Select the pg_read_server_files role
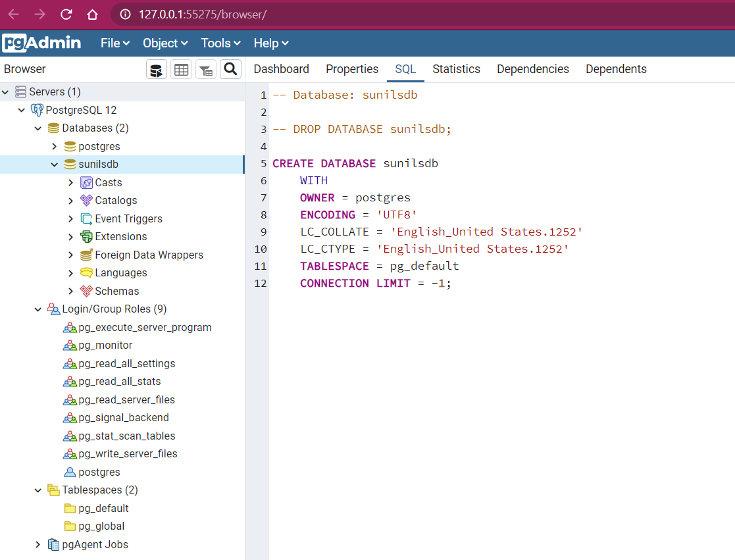 126,399
